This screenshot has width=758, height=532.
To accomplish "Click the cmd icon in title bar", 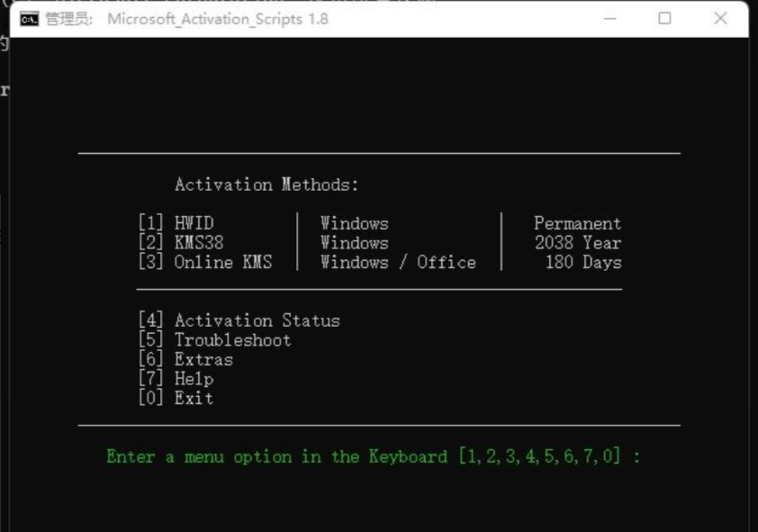I will [x=30, y=19].
